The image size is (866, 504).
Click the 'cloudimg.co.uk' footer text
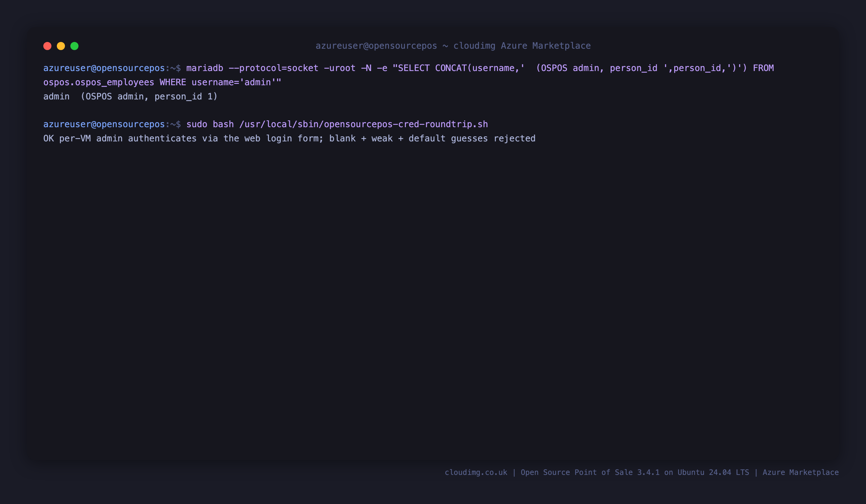coord(476,473)
